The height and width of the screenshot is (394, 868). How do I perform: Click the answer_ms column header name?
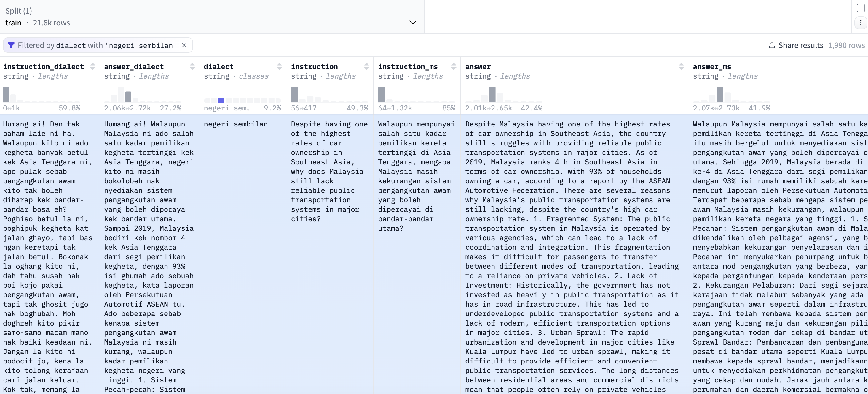[712, 66]
